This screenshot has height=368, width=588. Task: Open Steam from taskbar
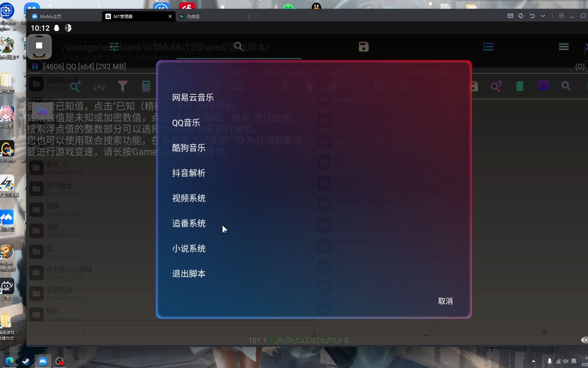(26, 361)
